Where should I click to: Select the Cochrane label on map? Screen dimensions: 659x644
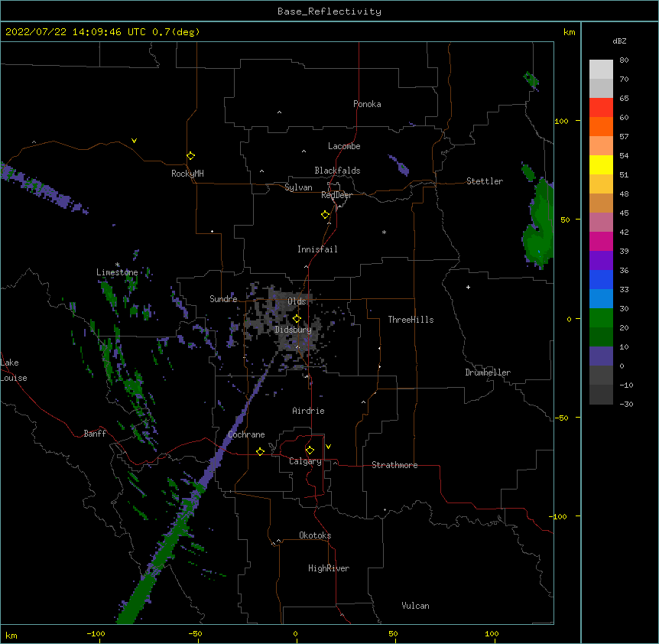pos(246,434)
